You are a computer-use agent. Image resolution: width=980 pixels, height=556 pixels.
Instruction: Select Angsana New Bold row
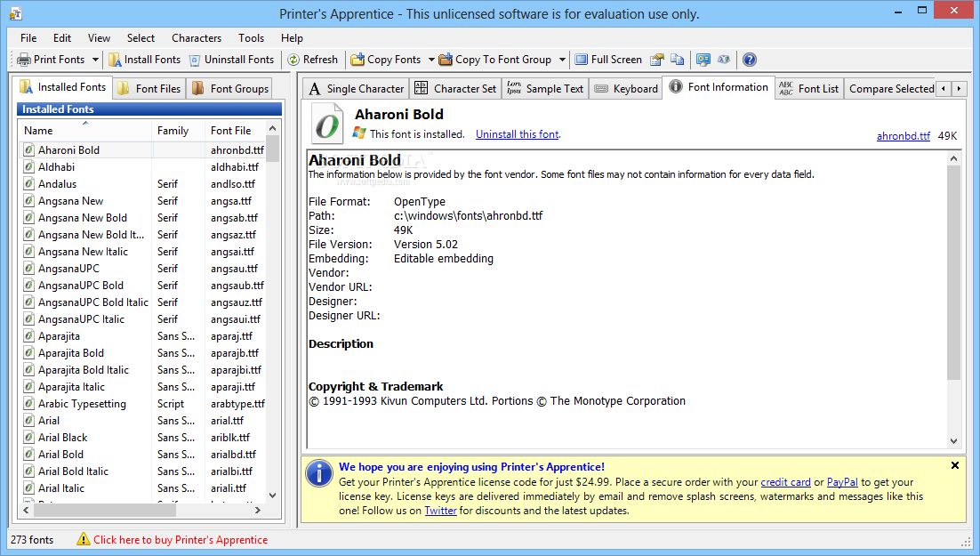pyautogui.click(x=144, y=218)
